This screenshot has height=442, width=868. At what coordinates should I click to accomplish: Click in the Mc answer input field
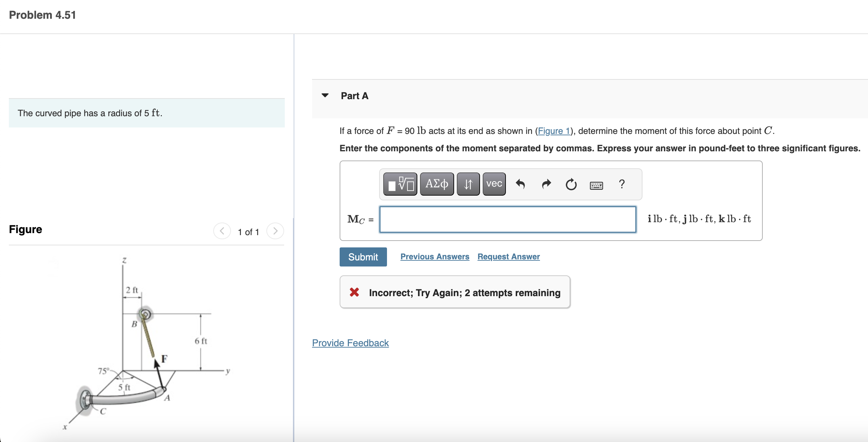tap(508, 219)
